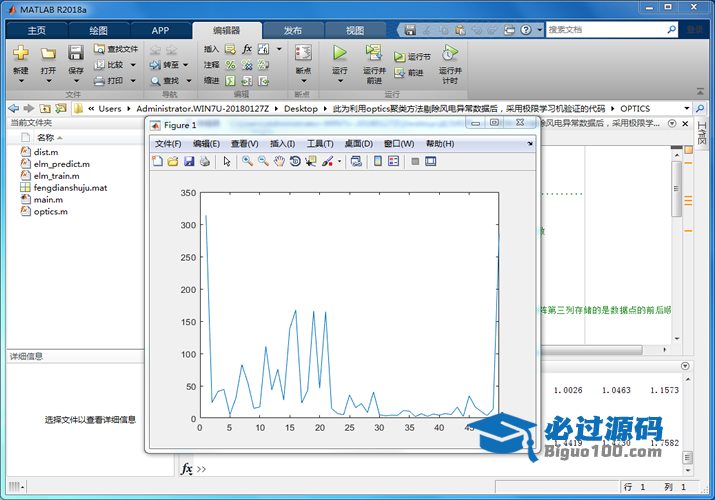Save the figure using the floppy disk icon
The width and height of the screenshot is (715, 500).
point(189,161)
